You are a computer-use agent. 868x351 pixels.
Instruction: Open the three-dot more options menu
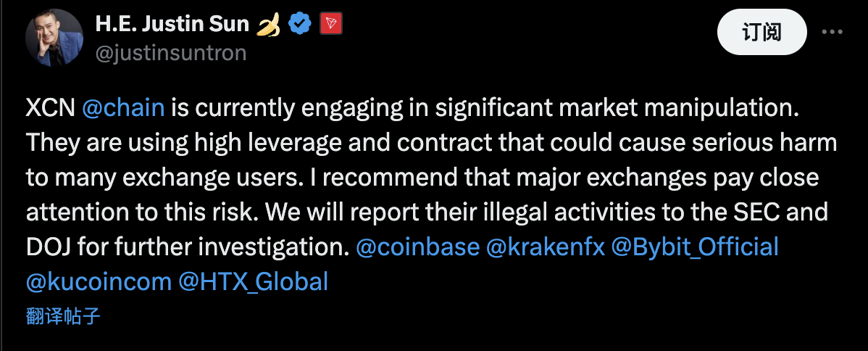tap(831, 33)
